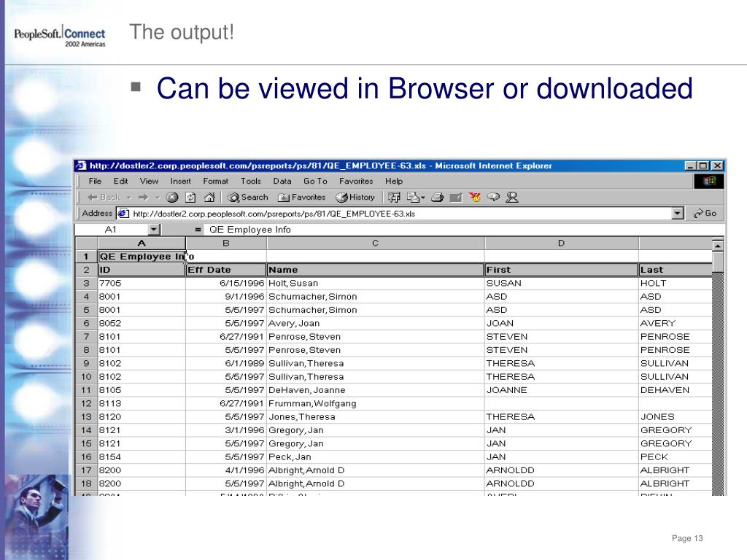Click the Edit page toolbar icon
Image resolution: width=747 pixels, height=560 pixels.
tap(456, 197)
